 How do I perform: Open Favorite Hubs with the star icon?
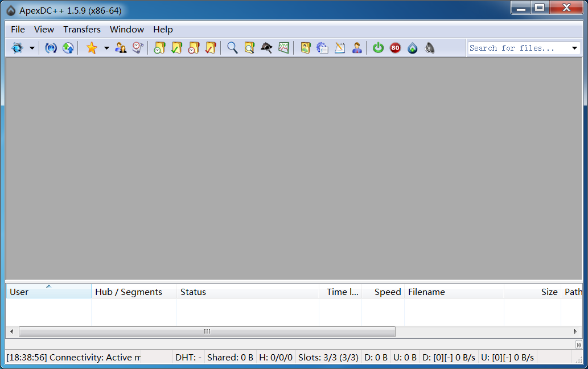click(92, 48)
